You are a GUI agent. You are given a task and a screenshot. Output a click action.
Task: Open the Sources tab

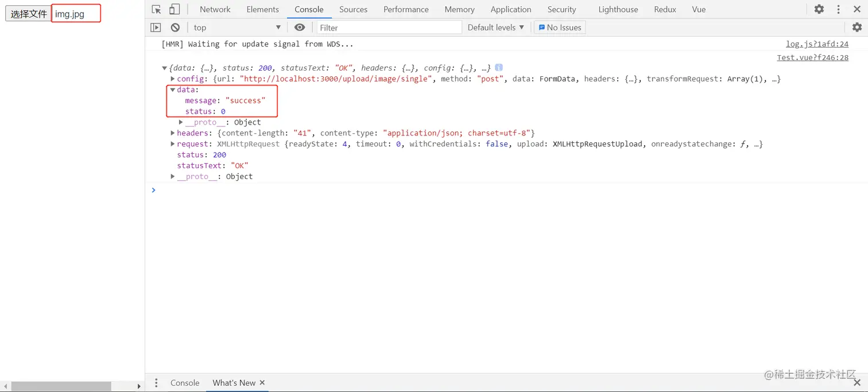pyautogui.click(x=353, y=9)
